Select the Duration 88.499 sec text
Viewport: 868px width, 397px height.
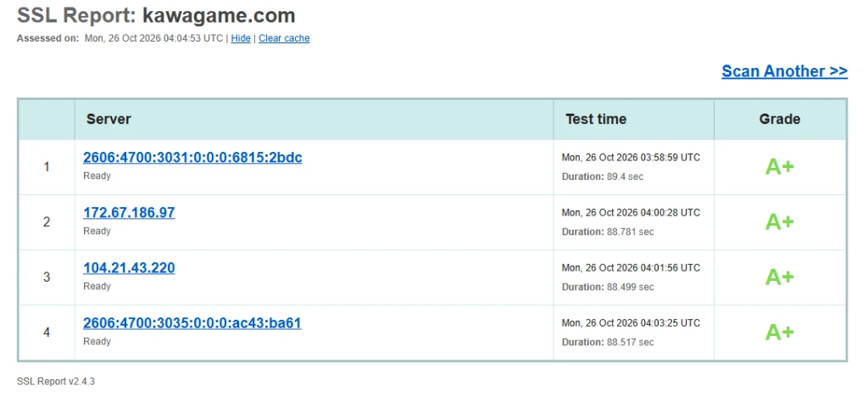tap(608, 287)
